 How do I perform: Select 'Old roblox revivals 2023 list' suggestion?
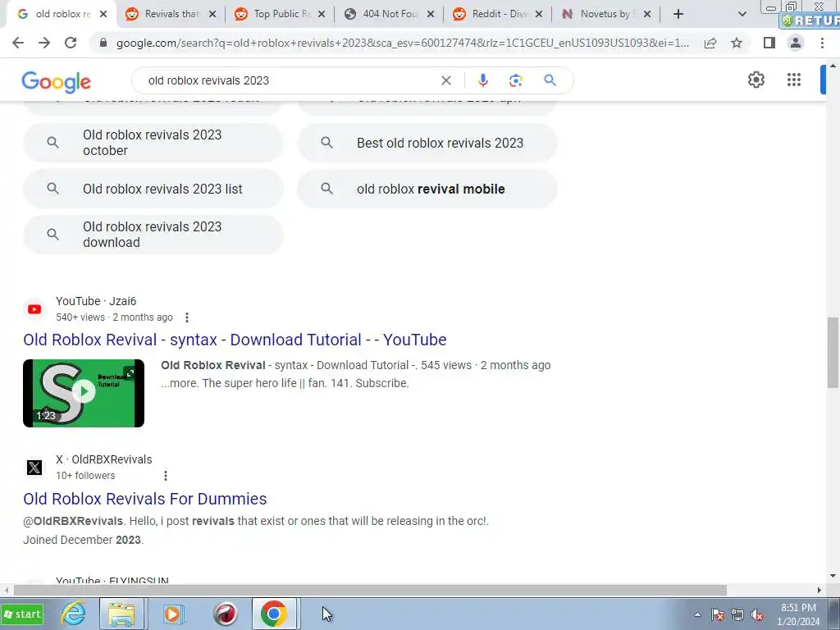tap(153, 189)
